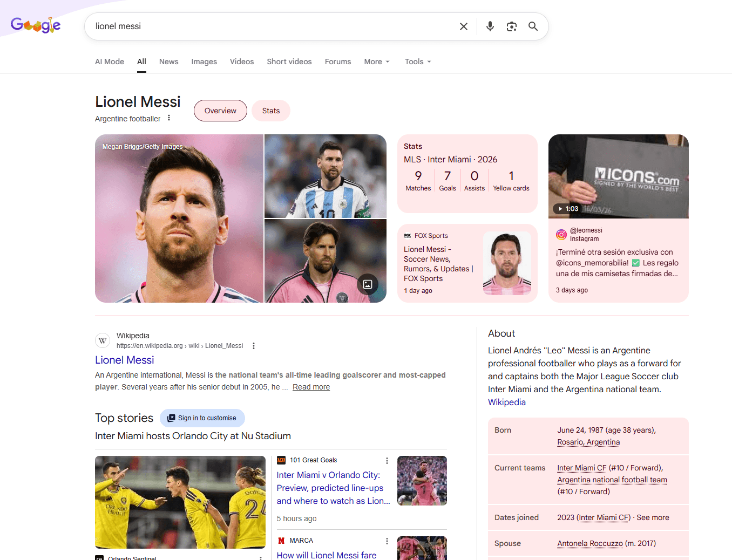Image resolution: width=732 pixels, height=560 pixels.
Task: Click the 9 Matches stat
Action: coord(418,180)
